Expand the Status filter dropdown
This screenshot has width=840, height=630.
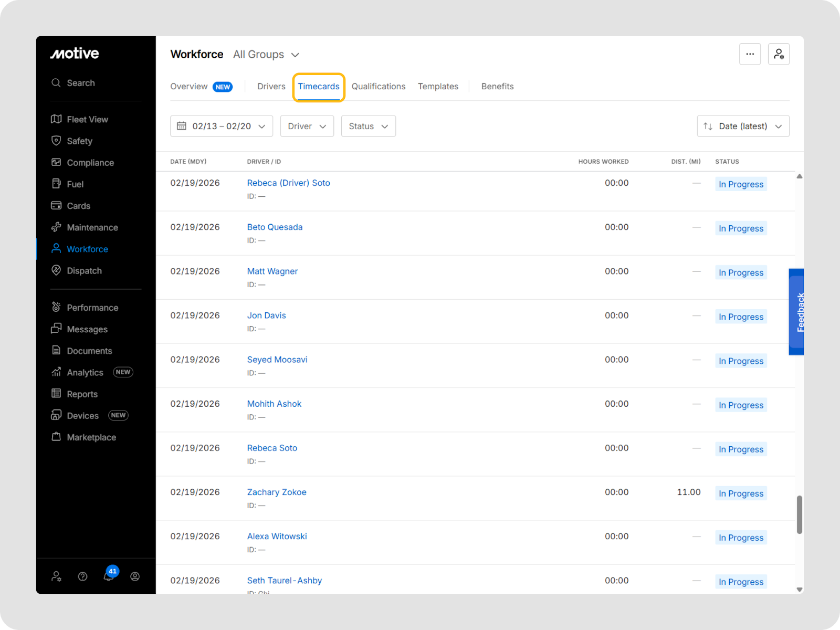pos(368,126)
